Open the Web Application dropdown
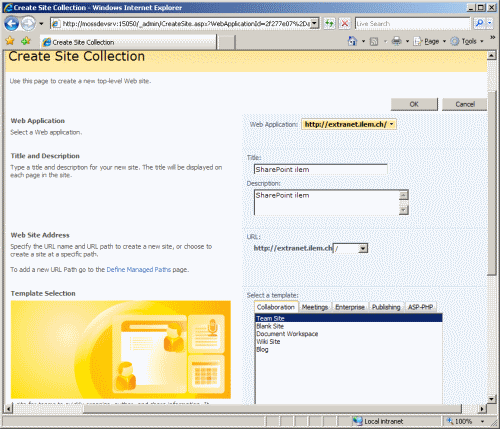 point(349,124)
